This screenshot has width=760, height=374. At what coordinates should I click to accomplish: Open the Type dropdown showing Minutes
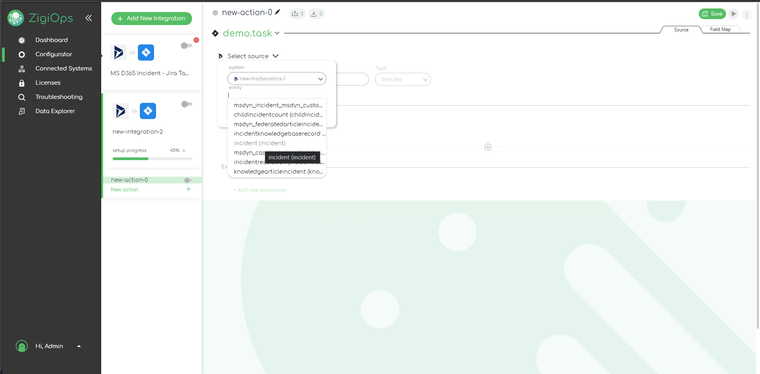click(403, 79)
